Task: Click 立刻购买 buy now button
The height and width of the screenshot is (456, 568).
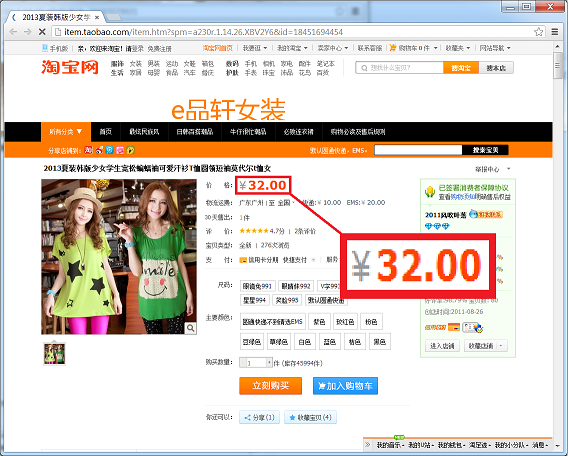Action: coord(270,386)
